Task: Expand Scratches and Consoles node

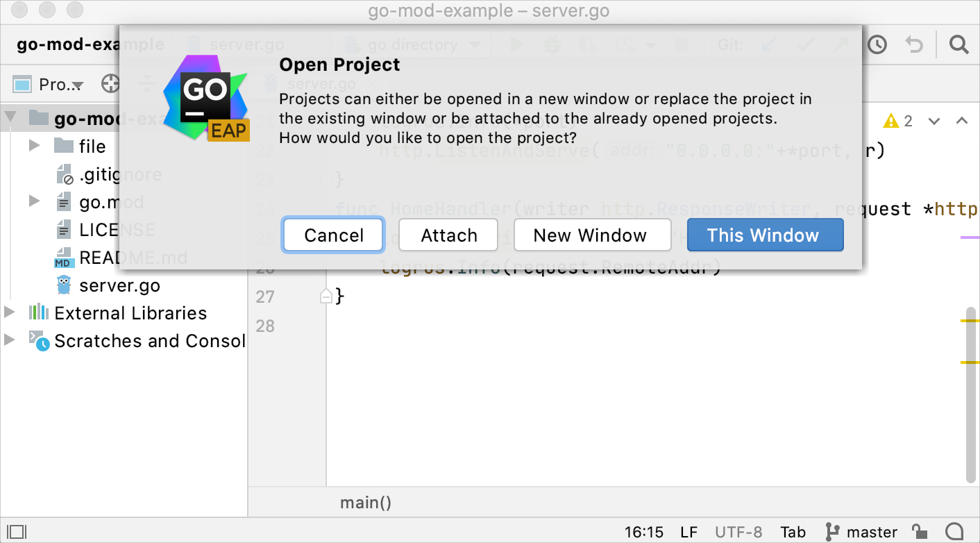Action: [10, 340]
